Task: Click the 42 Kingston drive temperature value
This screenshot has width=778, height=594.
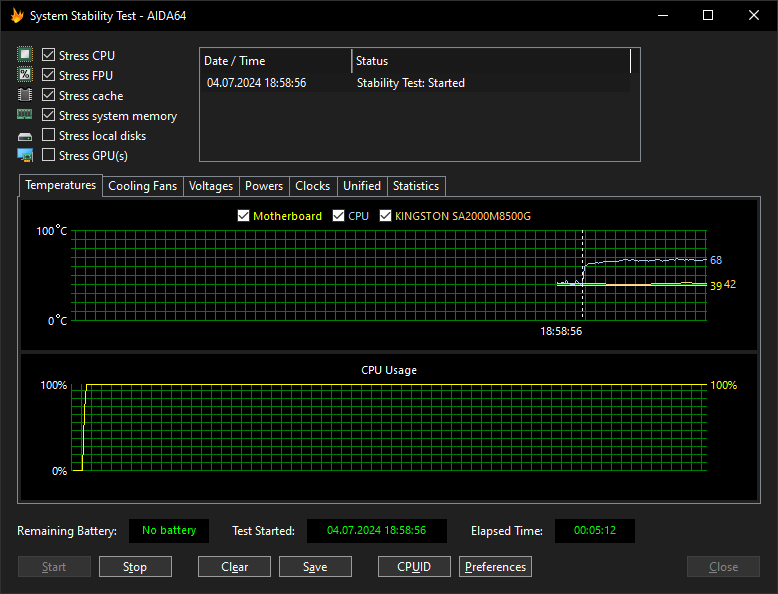Action: pyautogui.click(x=730, y=284)
